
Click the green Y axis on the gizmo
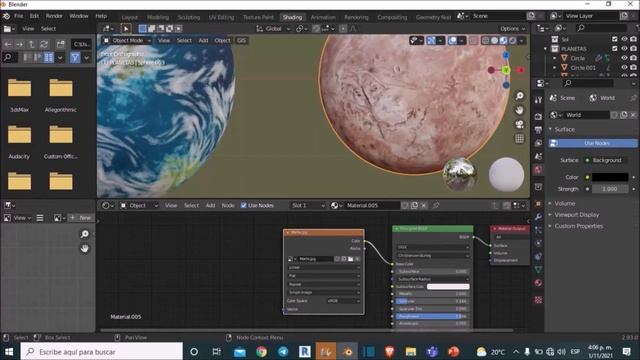point(506,70)
